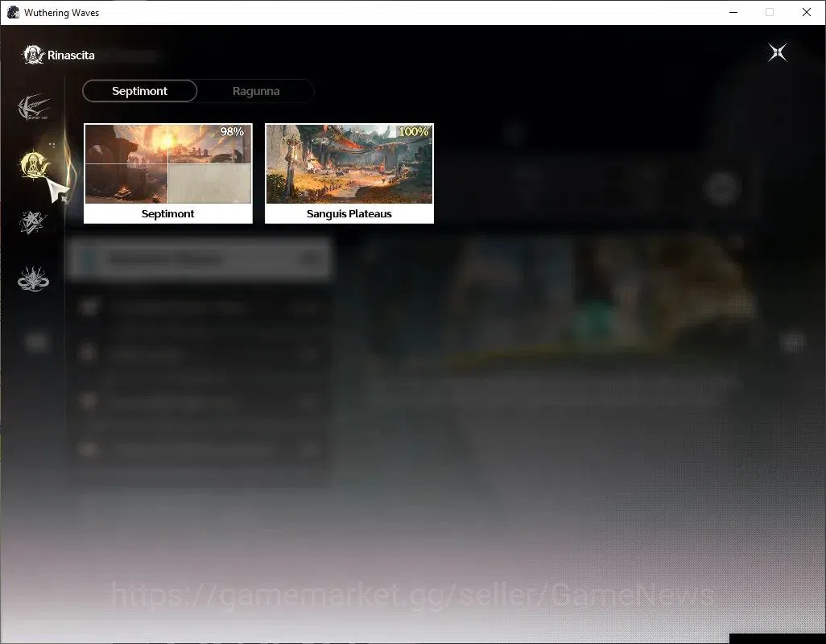Viewport: 826px width, 644px height.
Task: Open the Septimont area artwork image
Action: pos(168,163)
